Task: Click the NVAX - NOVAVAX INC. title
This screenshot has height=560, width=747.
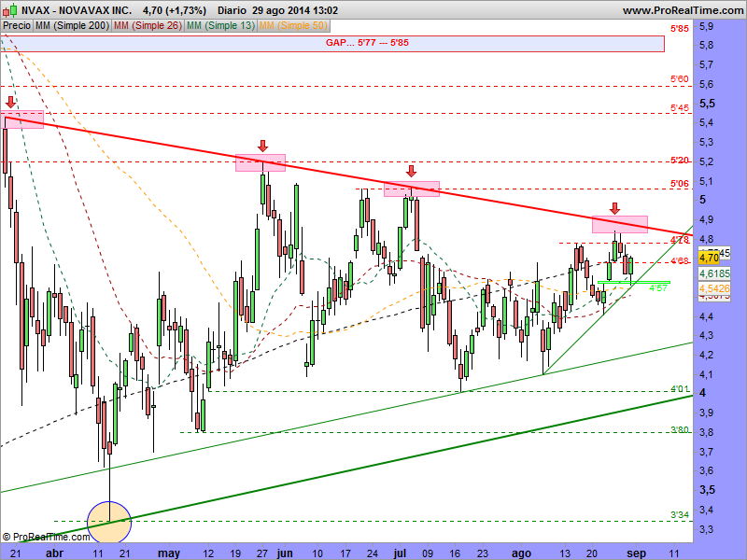Action: pos(77,10)
